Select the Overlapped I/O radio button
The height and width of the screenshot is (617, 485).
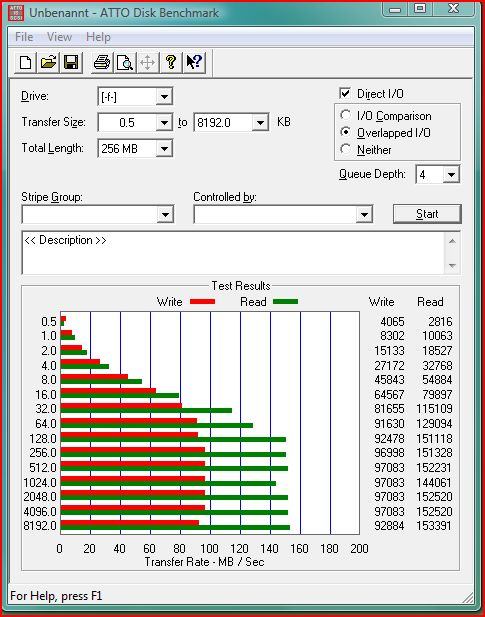coord(345,132)
